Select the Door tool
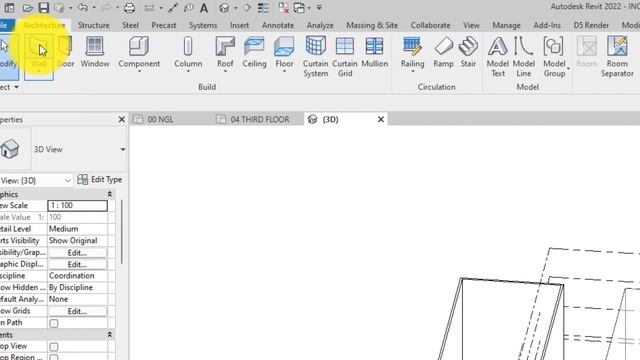The image size is (640, 360). point(66,52)
